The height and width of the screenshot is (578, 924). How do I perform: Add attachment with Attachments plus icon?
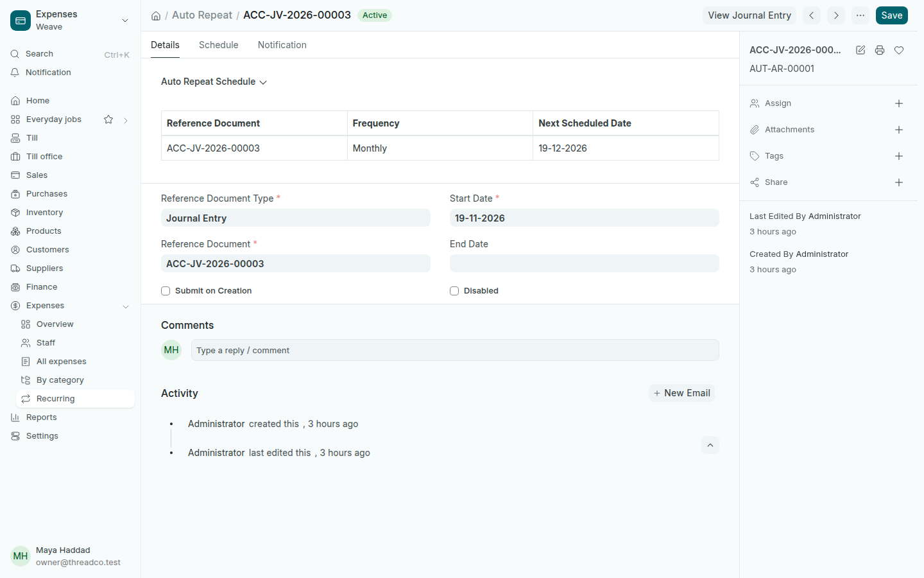899,130
